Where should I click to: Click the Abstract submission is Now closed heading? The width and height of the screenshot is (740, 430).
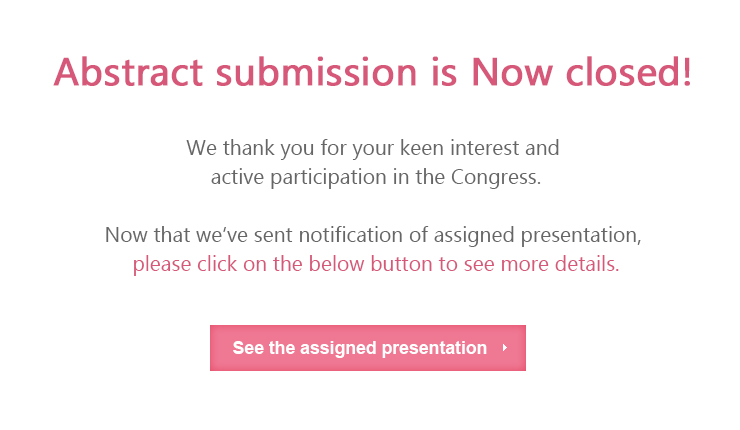click(x=373, y=72)
